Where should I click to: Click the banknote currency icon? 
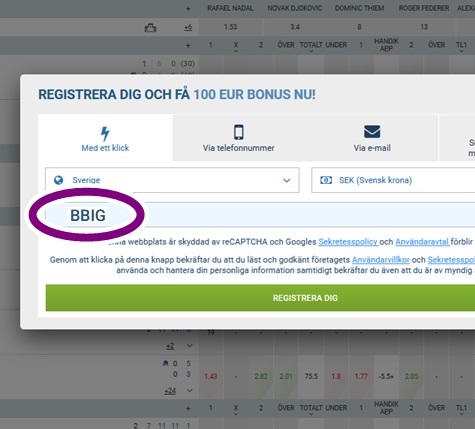pos(326,180)
